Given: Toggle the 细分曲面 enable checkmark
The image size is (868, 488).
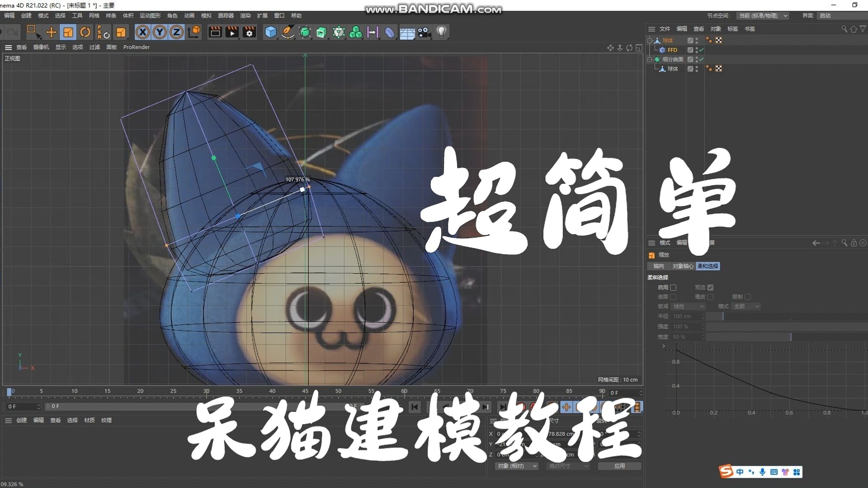Looking at the screenshot, I should pos(701,59).
